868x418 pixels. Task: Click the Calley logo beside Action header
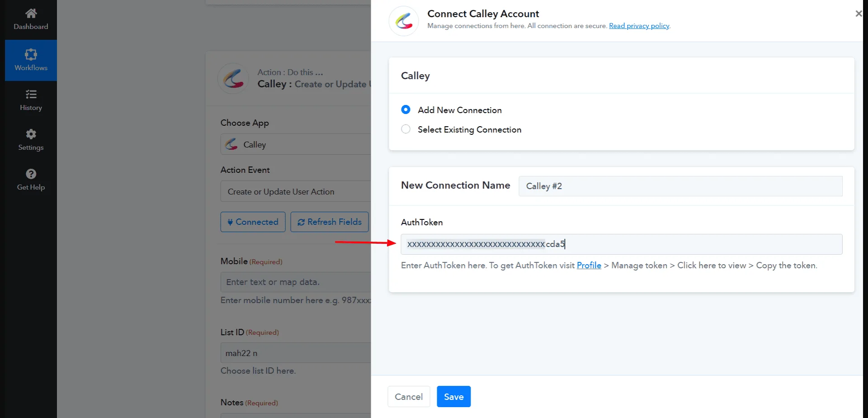pos(233,78)
